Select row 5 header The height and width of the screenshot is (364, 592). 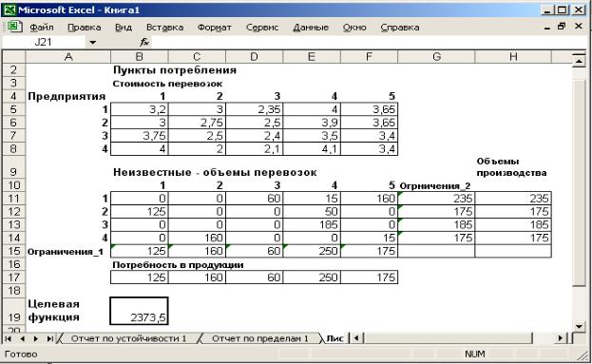coord(13,109)
